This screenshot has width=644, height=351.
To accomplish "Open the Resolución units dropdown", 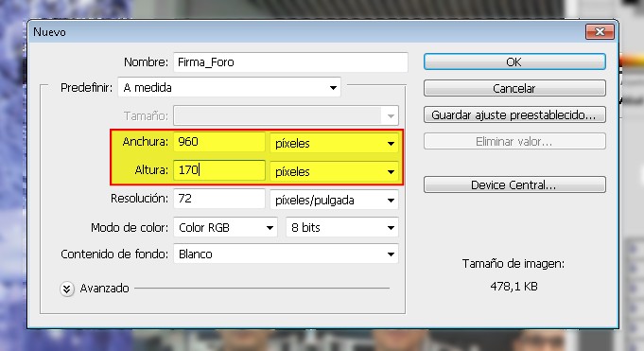I will point(334,200).
